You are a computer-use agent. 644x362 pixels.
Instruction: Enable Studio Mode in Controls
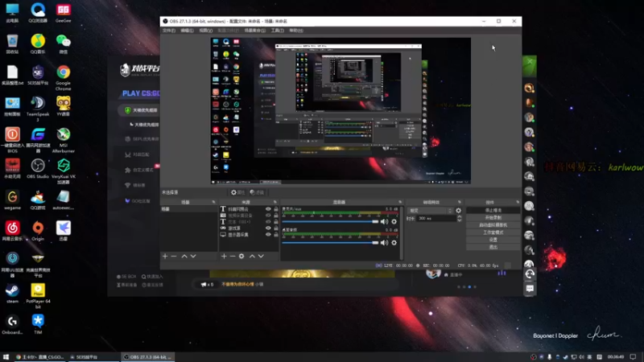point(493,232)
